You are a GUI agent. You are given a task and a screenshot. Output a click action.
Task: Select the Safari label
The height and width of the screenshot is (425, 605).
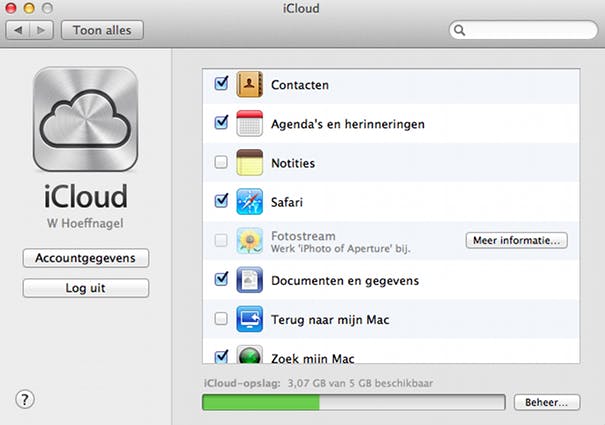(x=287, y=202)
